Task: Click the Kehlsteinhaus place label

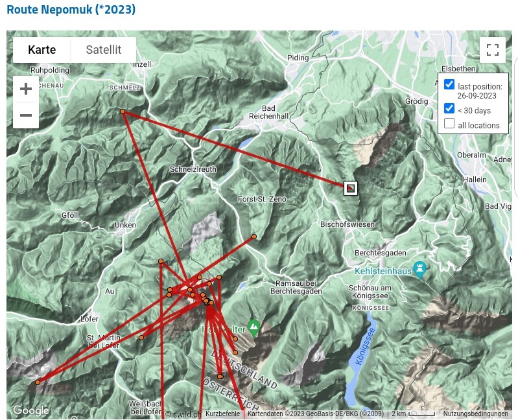Action: (383, 271)
